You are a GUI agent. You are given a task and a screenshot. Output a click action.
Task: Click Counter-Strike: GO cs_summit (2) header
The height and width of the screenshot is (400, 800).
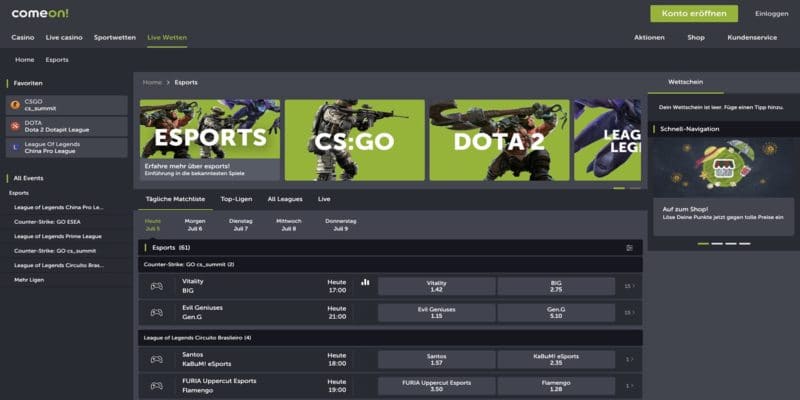pyautogui.click(x=390, y=264)
